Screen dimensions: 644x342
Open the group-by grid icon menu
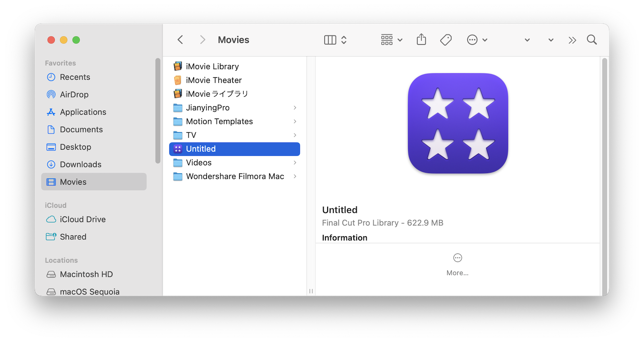[x=391, y=40]
